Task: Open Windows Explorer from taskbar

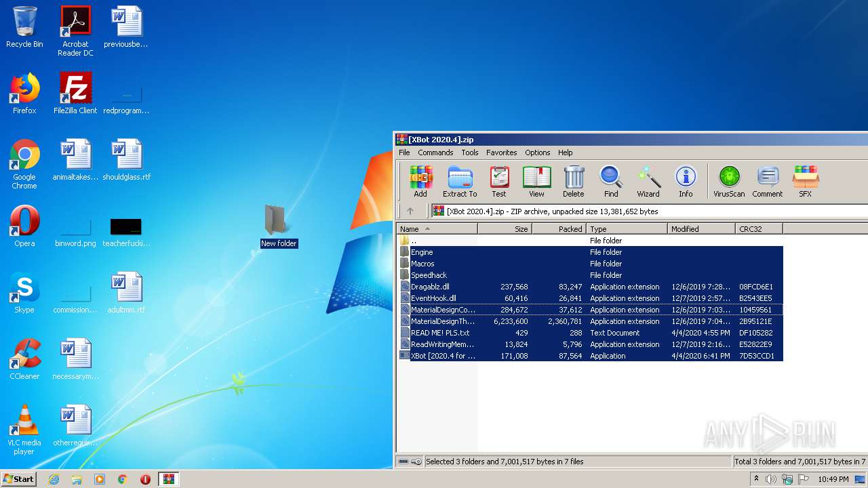Action: pyautogui.click(x=77, y=479)
